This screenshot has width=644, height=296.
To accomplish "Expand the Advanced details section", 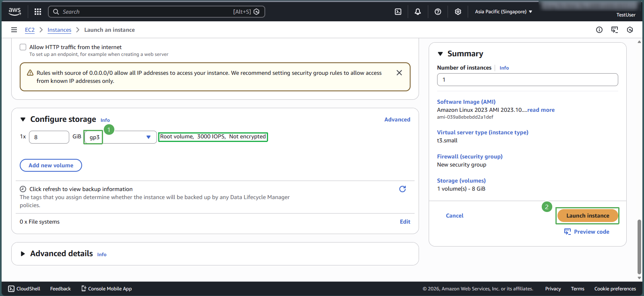I will [23, 254].
